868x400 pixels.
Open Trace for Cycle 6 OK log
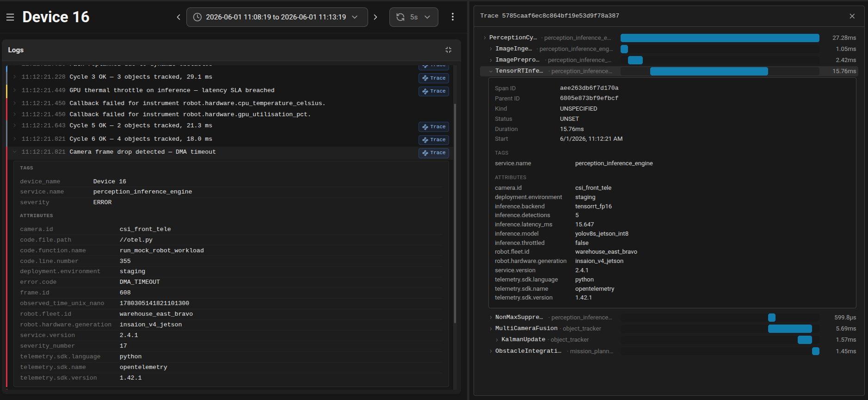(434, 140)
